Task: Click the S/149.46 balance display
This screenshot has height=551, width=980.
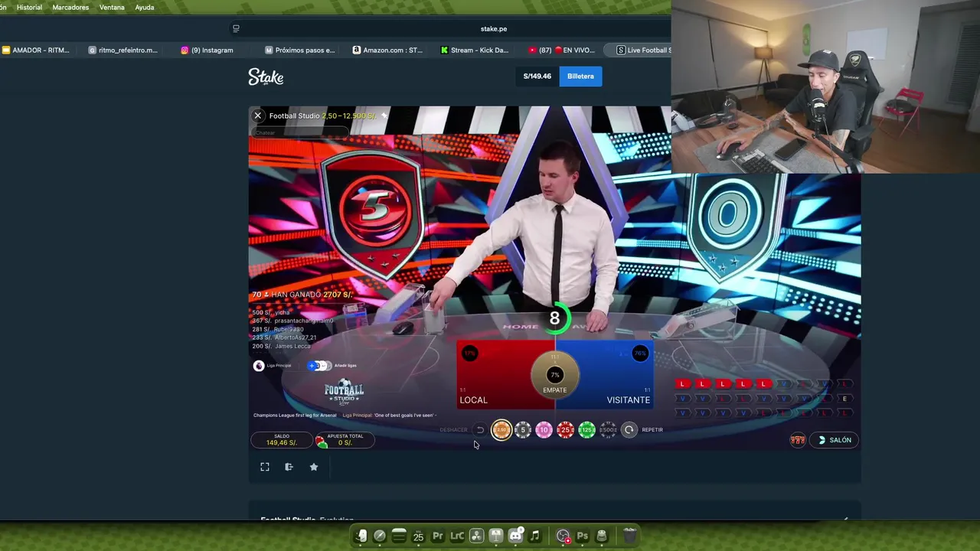Action: click(x=537, y=77)
